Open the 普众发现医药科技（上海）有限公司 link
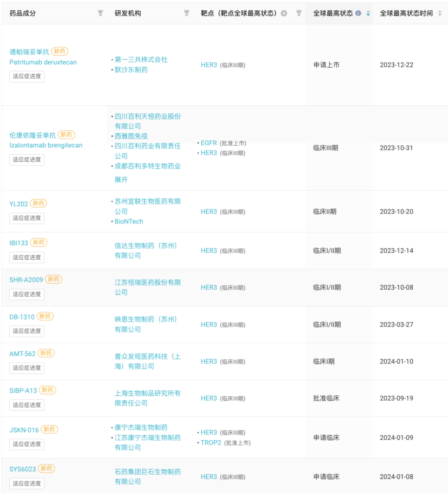This screenshot has height=493, width=448. [x=147, y=361]
